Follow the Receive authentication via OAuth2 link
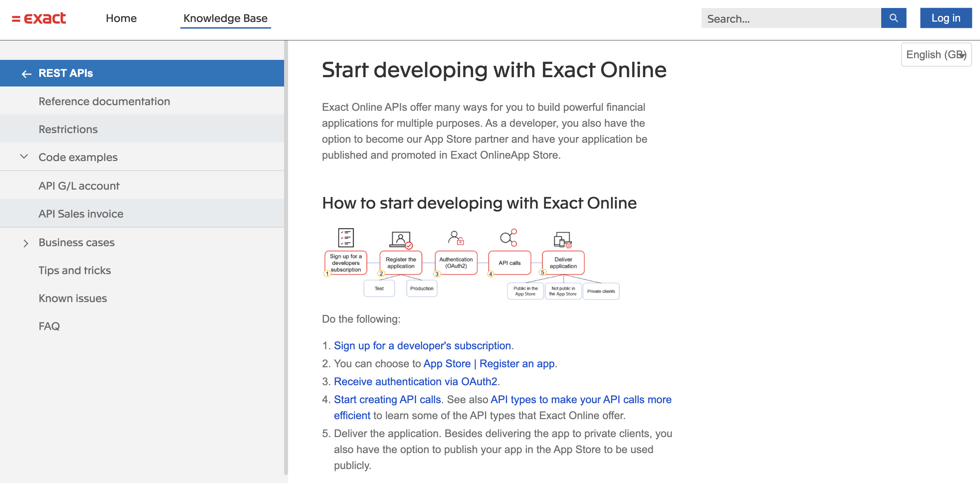 (415, 381)
